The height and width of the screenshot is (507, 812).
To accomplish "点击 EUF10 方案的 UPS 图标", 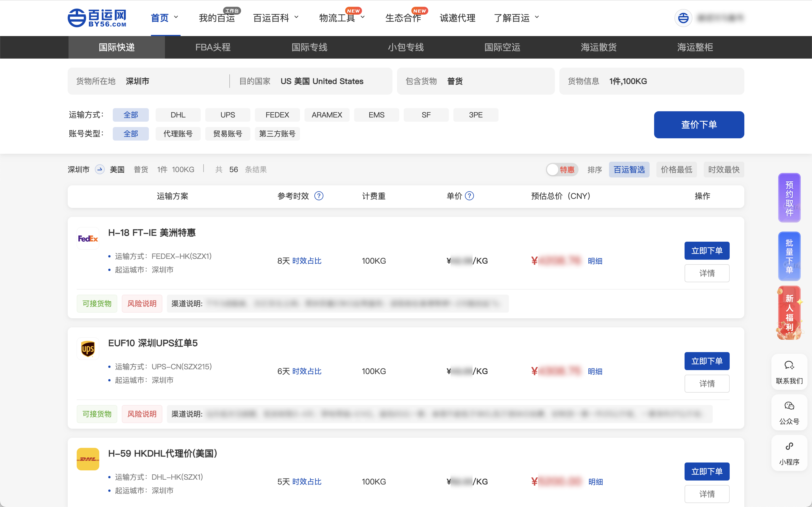I will [88, 348].
